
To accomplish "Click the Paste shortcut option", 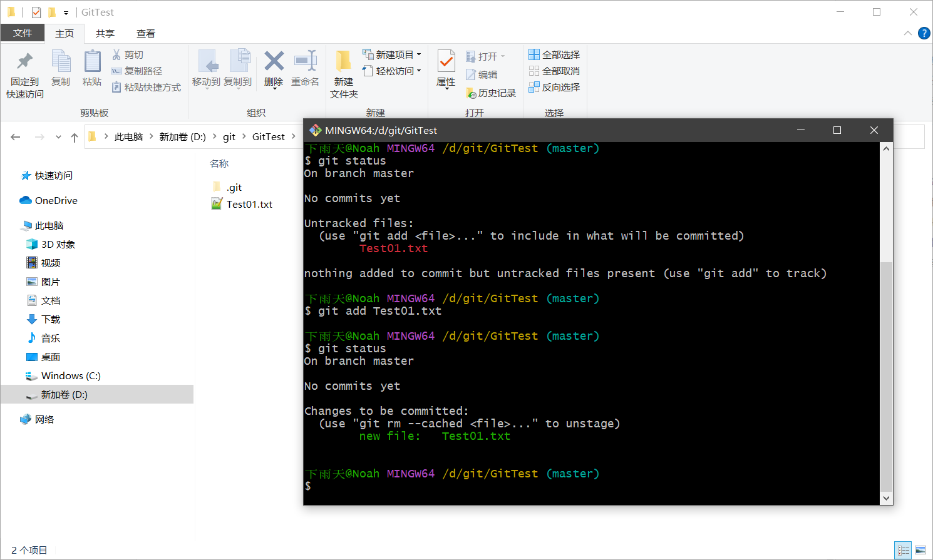I will pos(147,87).
